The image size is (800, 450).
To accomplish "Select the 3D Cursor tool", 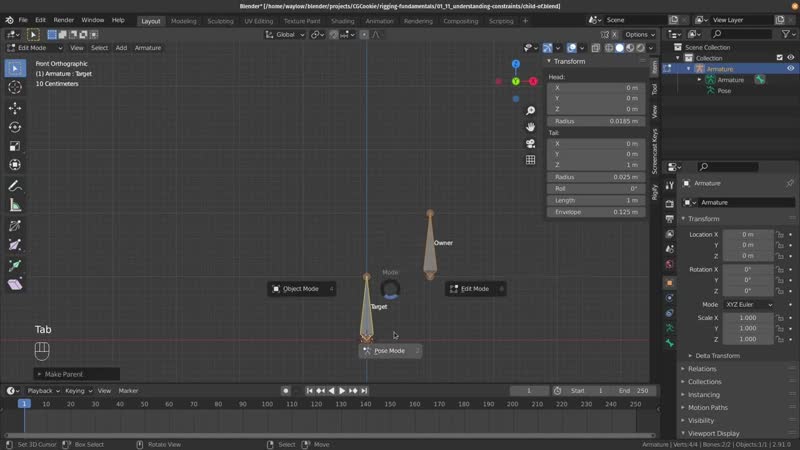I will point(15,87).
